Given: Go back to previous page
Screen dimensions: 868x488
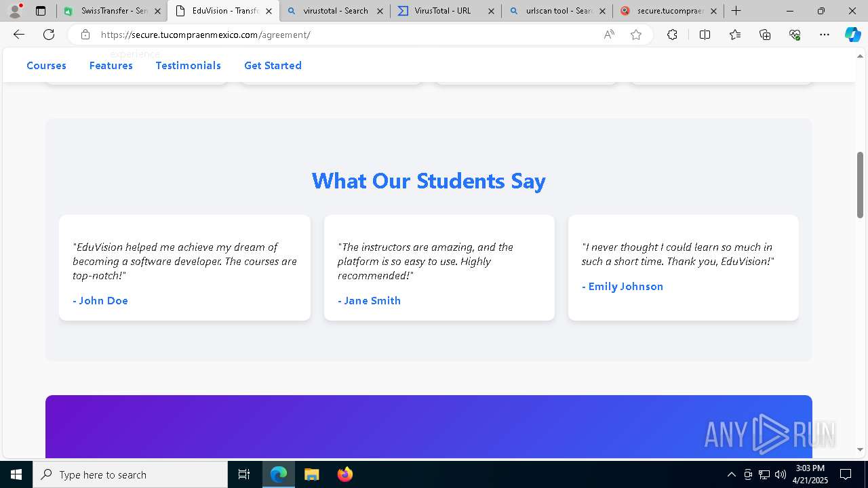Looking at the screenshot, I should tap(19, 35).
